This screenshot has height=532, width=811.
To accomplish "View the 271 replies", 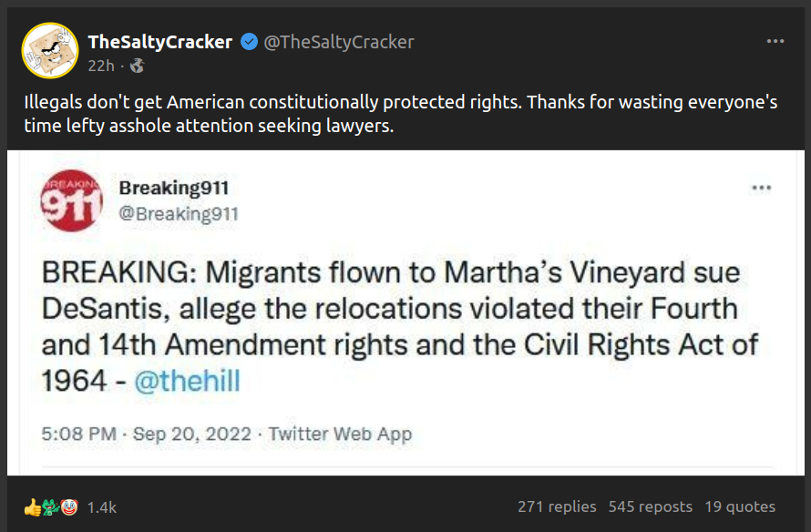I will click(x=557, y=506).
